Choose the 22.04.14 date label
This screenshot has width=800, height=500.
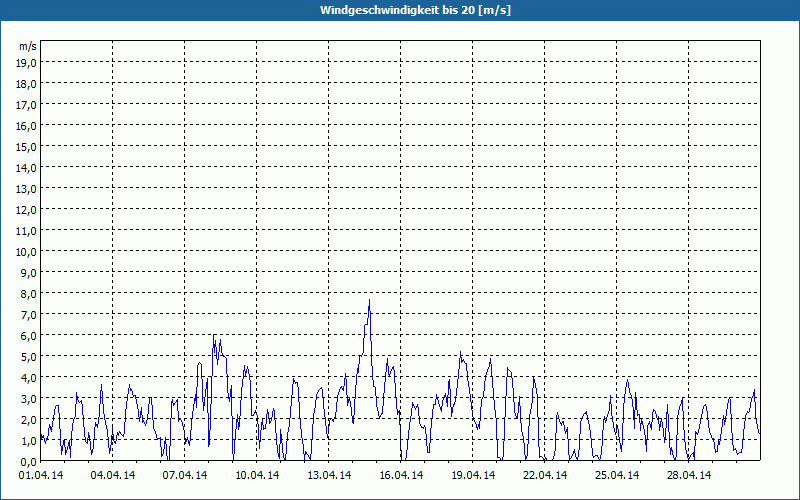(545, 476)
